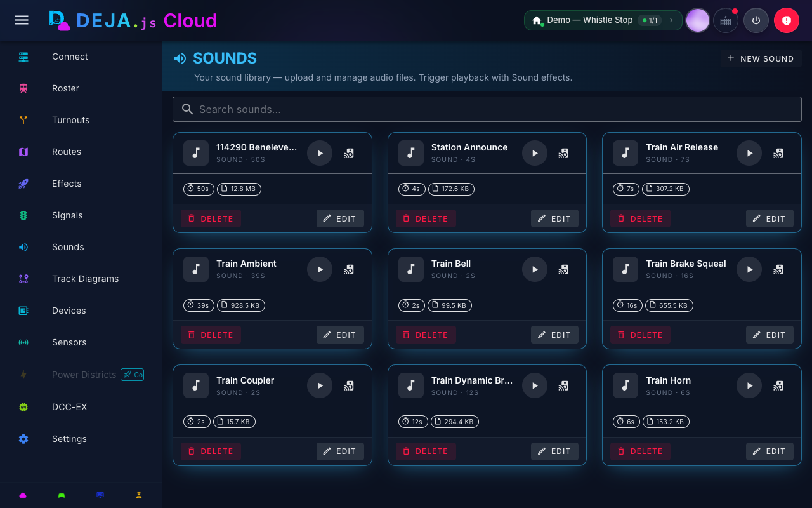Delete the Train Air Release sound
The width and height of the screenshot is (812, 508).
coord(641,218)
